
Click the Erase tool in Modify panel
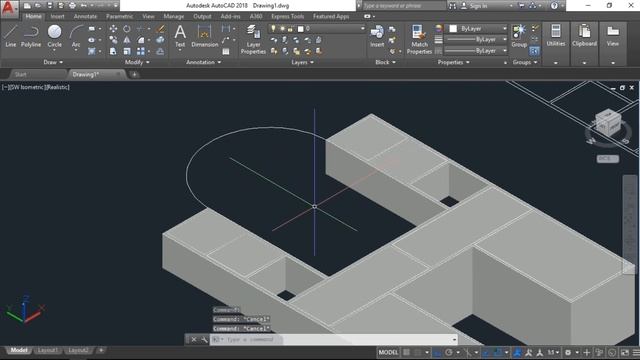tap(161, 29)
